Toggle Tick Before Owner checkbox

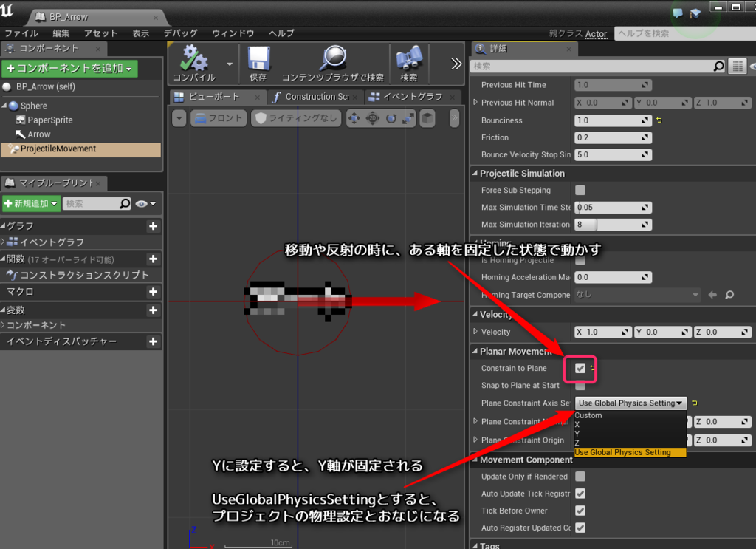click(x=580, y=511)
